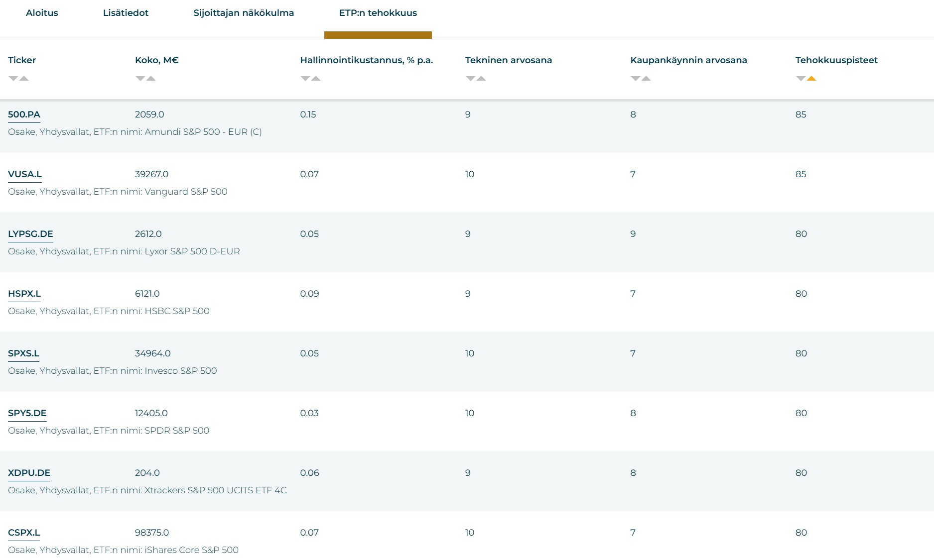The height and width of the screenshot is (560, 934).
Task: Click Tehokkuuspisteet column header
Action: [x=836, y=60]
